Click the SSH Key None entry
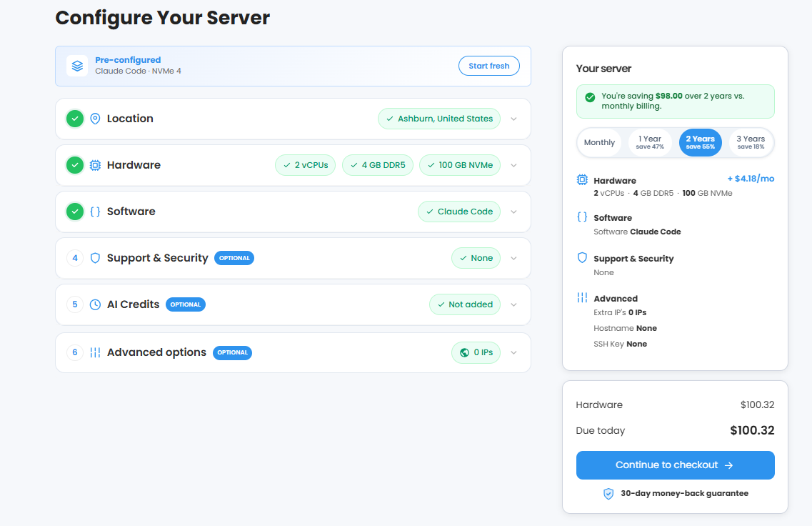This screenshot has height=526, width=812. pos(621,344)
